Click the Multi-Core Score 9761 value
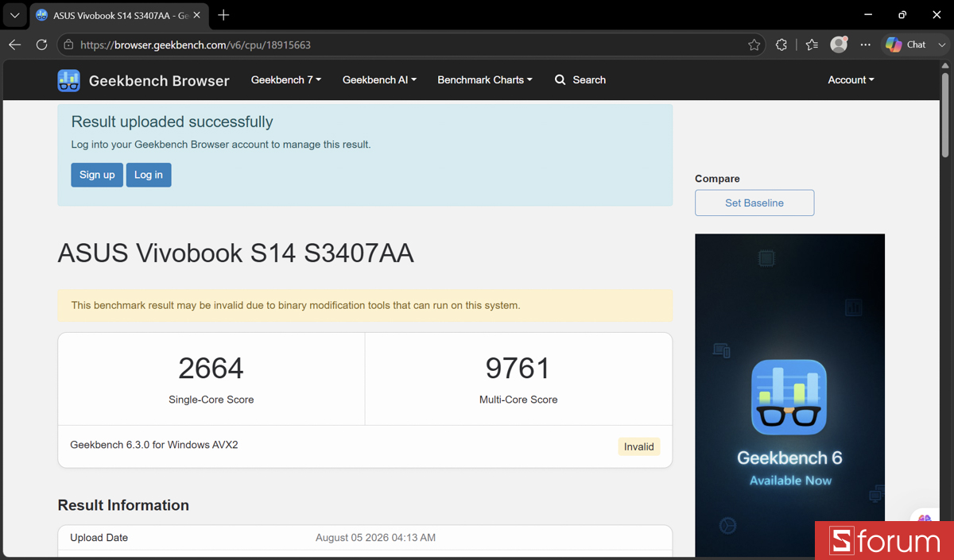 [518, 369]
